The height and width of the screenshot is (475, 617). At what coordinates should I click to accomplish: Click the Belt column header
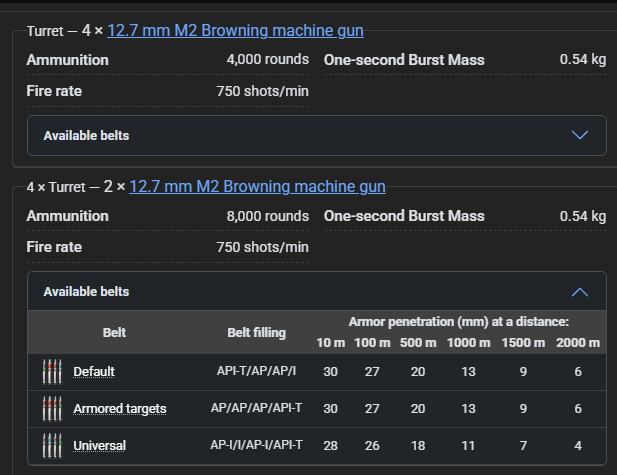pos(114,333)
